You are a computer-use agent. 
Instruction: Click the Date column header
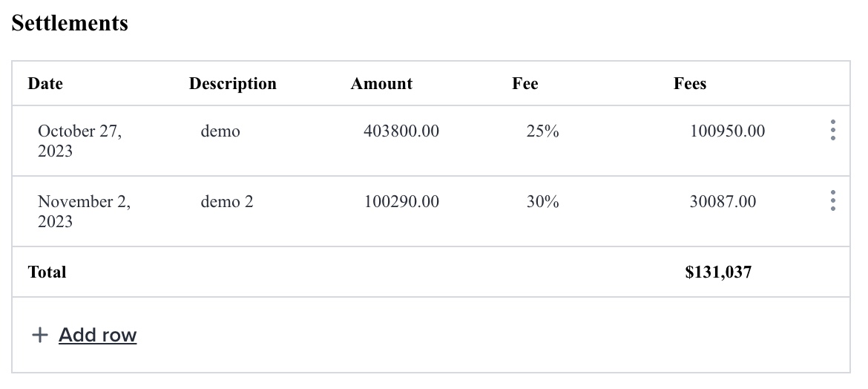click(45, 84)
